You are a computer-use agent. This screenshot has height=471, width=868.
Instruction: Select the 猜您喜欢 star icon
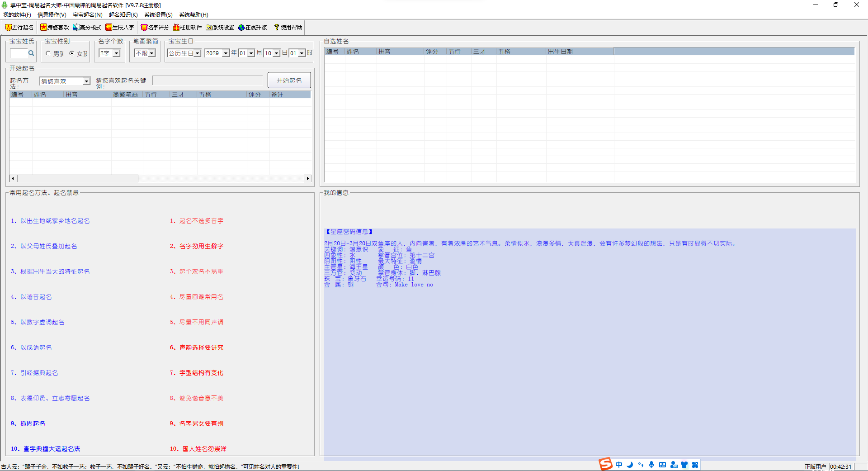coord(43,28)
